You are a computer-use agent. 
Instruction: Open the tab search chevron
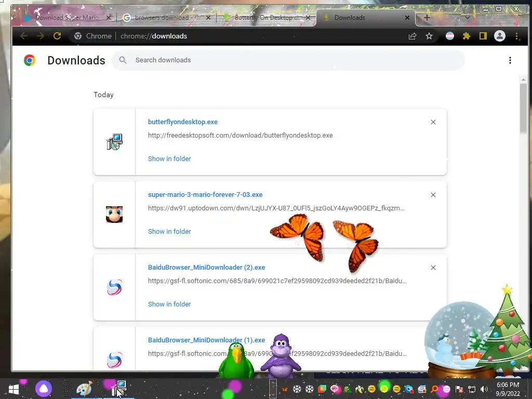pos(468,18)
